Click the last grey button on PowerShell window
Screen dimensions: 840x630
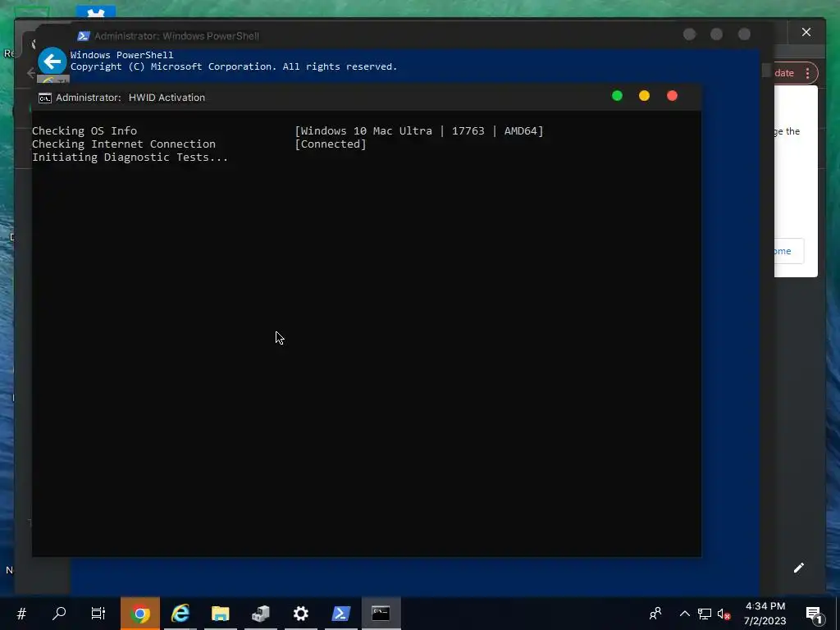coord(744,34)
